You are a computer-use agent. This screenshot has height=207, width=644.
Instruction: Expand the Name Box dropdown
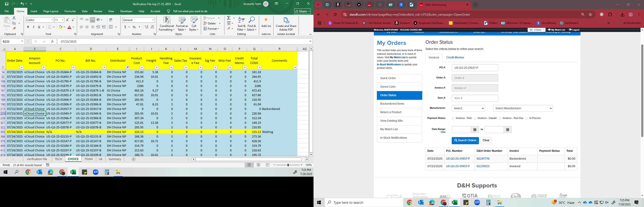click(x=22, y=41)
